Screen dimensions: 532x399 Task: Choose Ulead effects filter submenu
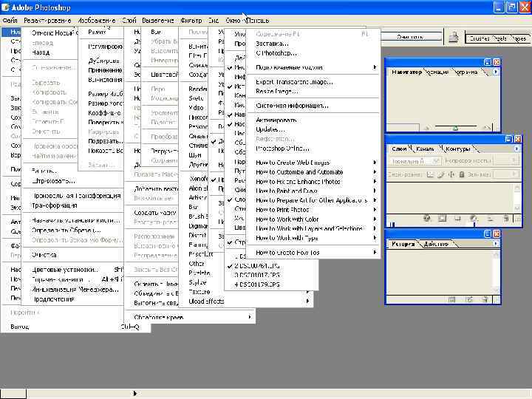245,301
